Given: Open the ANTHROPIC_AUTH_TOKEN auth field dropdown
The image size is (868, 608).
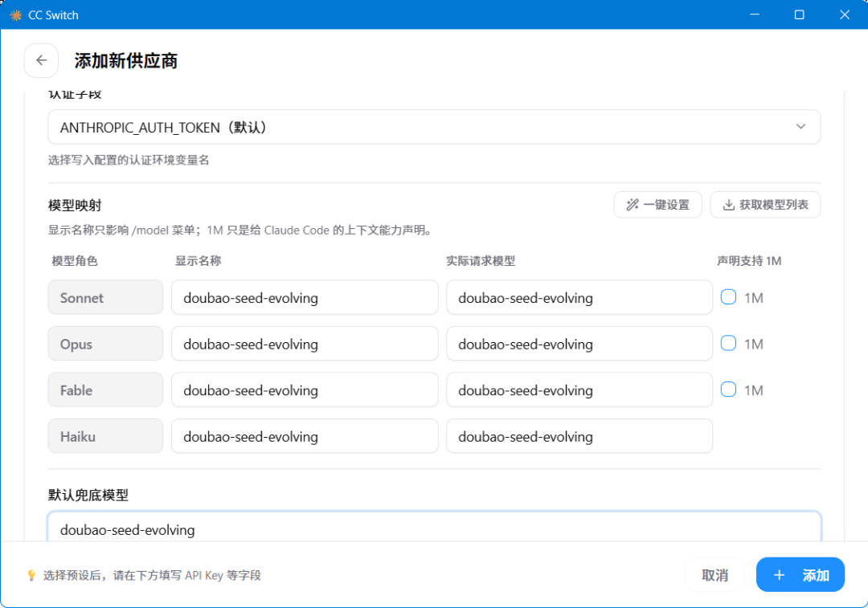Looking at the screenshot, I should [434, 127].
